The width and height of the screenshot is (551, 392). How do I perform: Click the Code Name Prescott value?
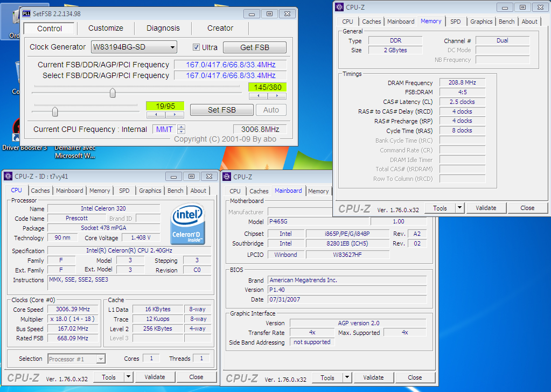(76, 218)
